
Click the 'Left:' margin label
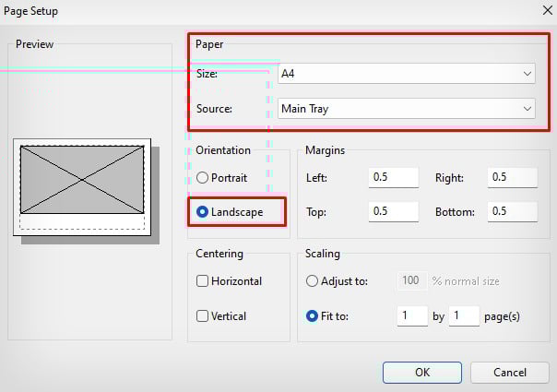tap(316, 178)
